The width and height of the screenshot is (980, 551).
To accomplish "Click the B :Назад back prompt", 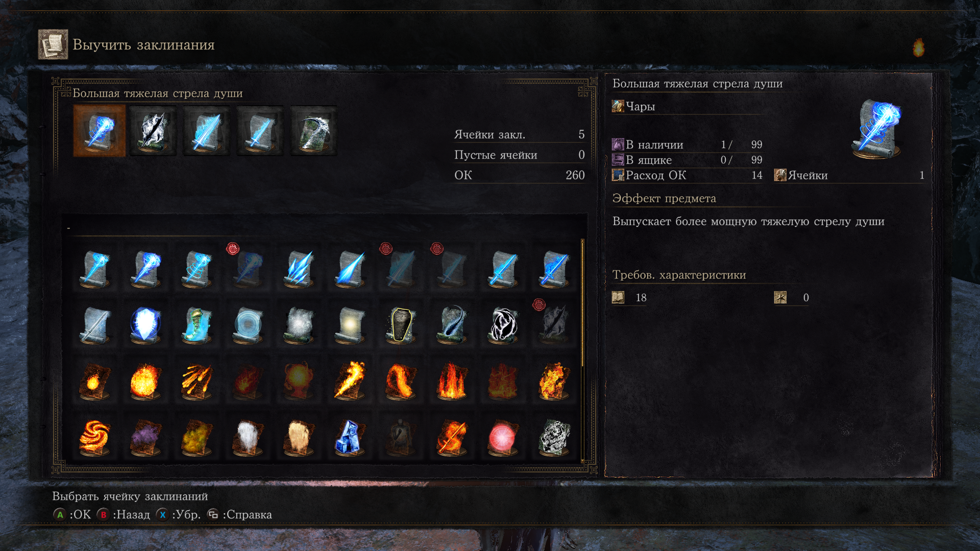I will (123, 514).
